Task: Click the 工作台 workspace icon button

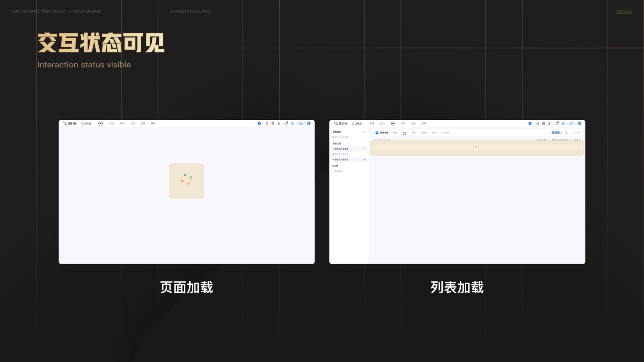Action: point(357,123)
